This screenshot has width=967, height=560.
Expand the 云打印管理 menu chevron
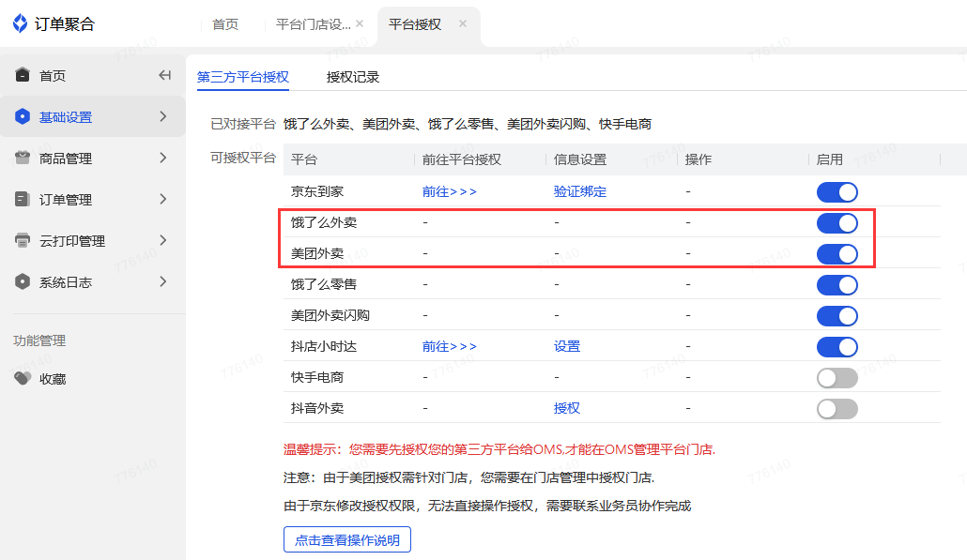(x=162, y=240)
